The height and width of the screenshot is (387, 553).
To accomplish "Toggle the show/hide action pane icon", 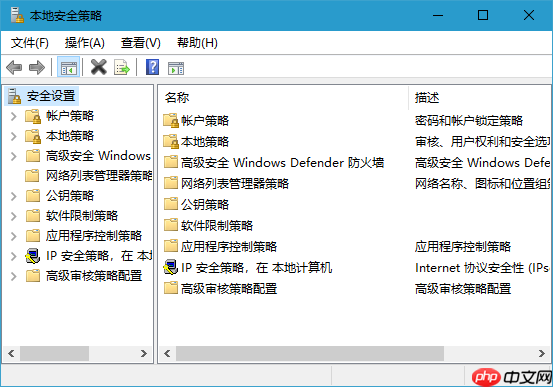I will pyautogui.click(x=176, y=68).
